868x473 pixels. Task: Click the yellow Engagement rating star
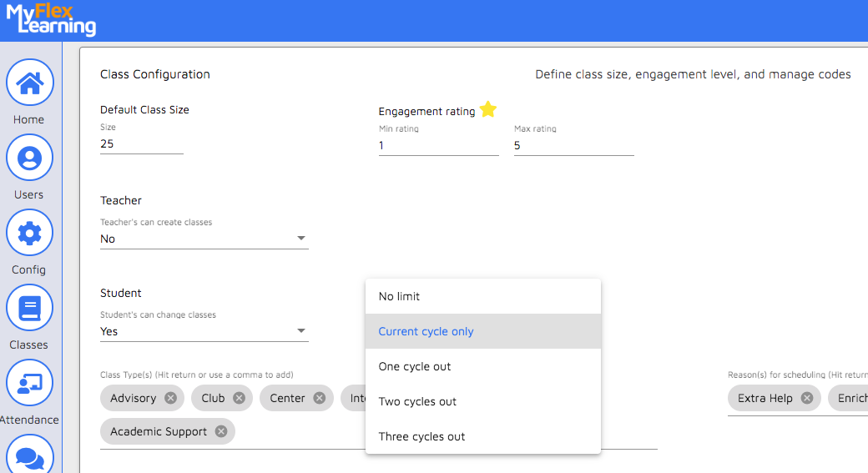[488, 110]
